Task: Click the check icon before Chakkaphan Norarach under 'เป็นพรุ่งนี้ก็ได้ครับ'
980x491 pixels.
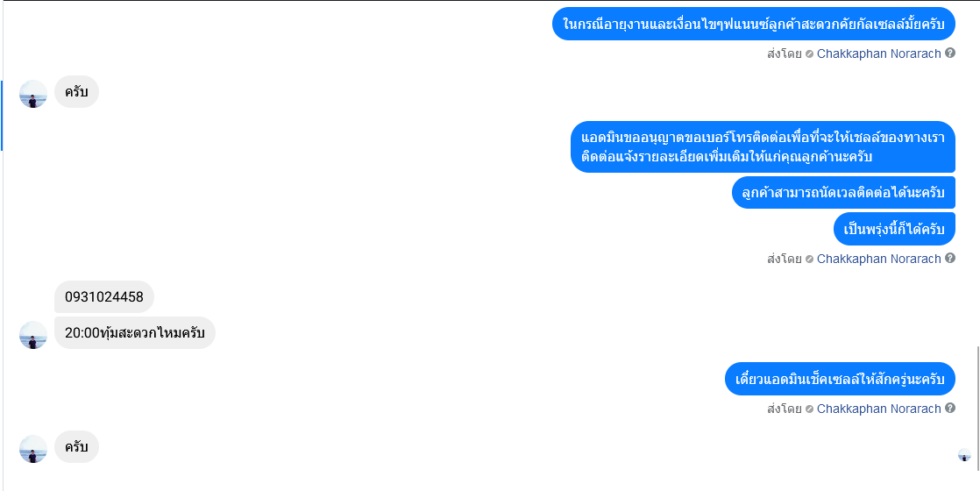Action: click(x=809, y=259)
